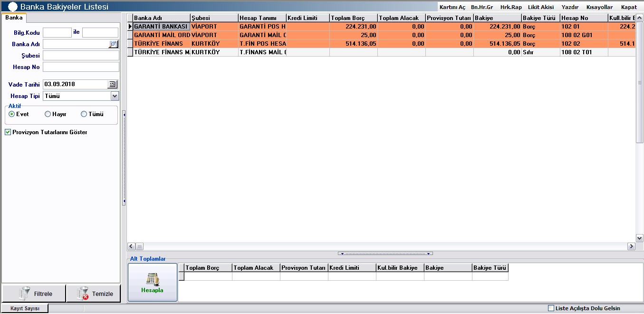Open the Vade Tarihi calendar picker icon
This screenshot has width=644, height=314.
[x=113, y=84]
